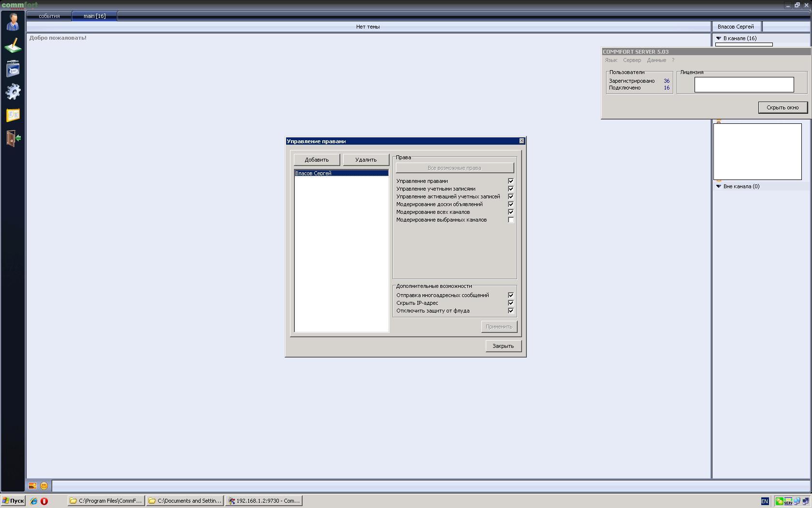Open the smiley emoticon picker
This screenshot has width=812, height=508.
pos(44,486)
